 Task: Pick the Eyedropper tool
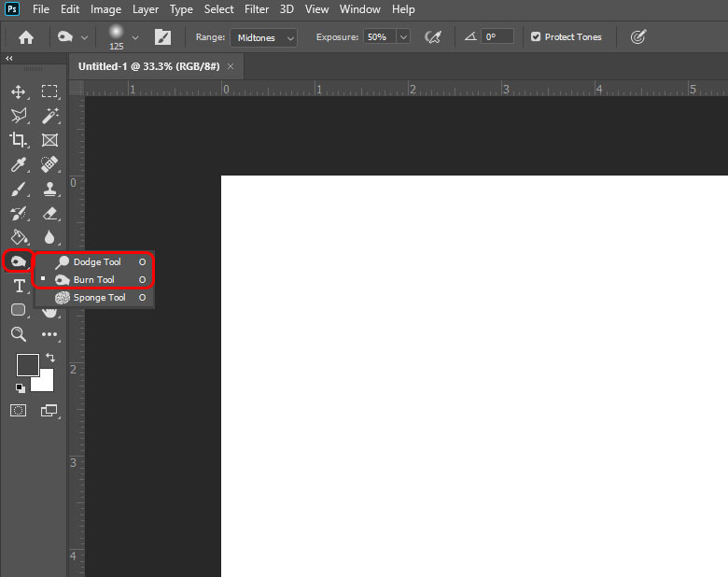(19, 164)
